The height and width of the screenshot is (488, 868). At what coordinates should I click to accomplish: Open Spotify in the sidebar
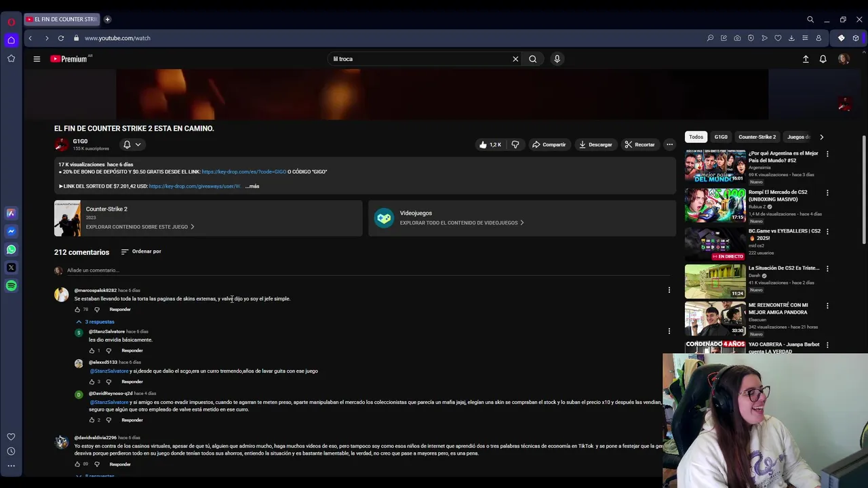(11, 286)
